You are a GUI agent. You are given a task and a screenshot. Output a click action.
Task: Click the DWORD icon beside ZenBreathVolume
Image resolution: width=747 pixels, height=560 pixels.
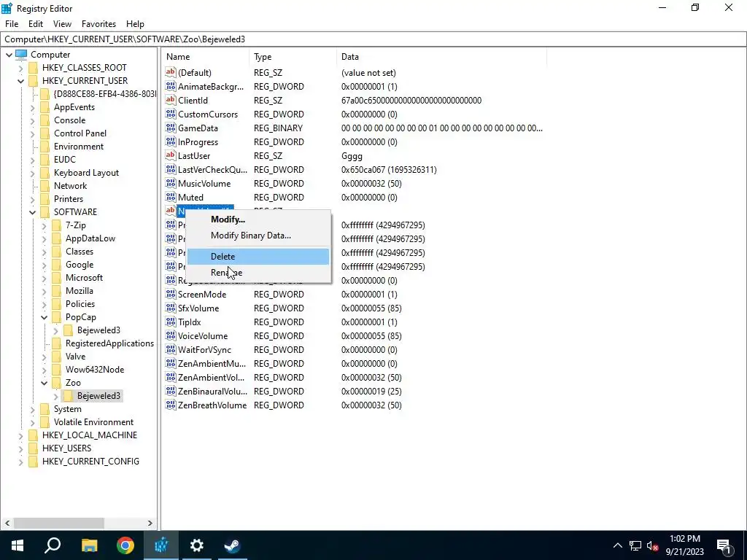tap(171, 405)
